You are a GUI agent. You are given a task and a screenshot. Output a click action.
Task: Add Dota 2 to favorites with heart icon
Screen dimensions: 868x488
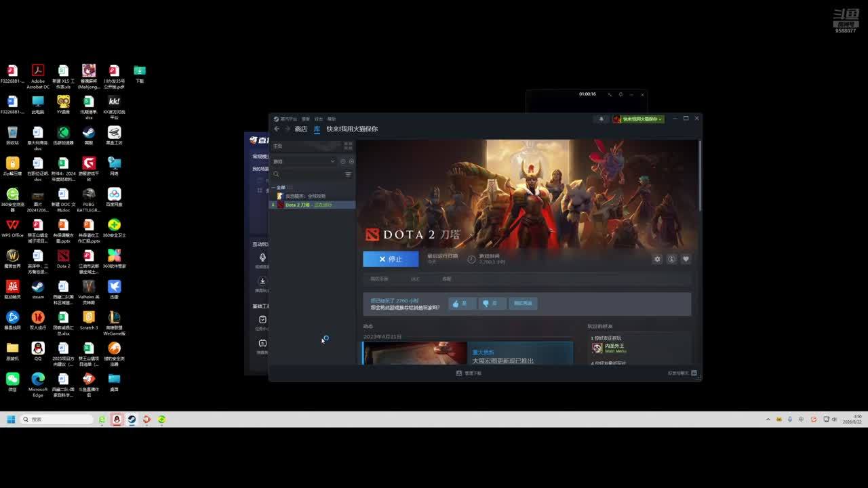[x=686, y=259]
